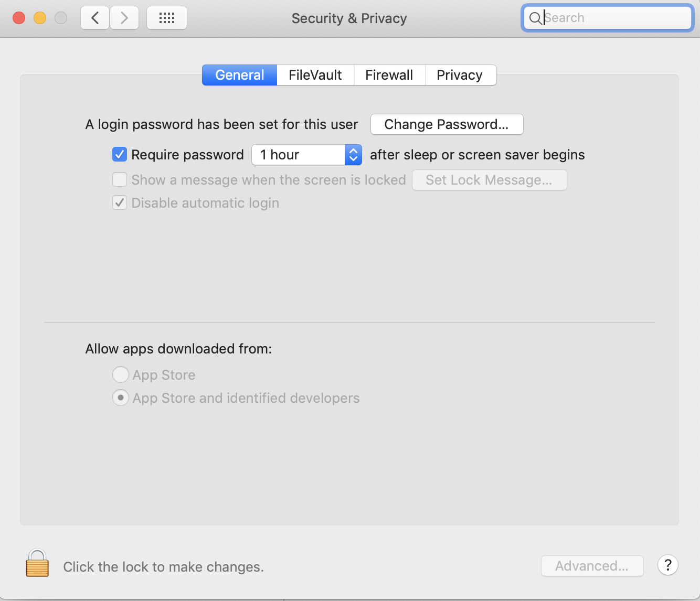This screenshot has width=700, height=601.
Task: Click the red close traffic light
Action: point(18,17)
